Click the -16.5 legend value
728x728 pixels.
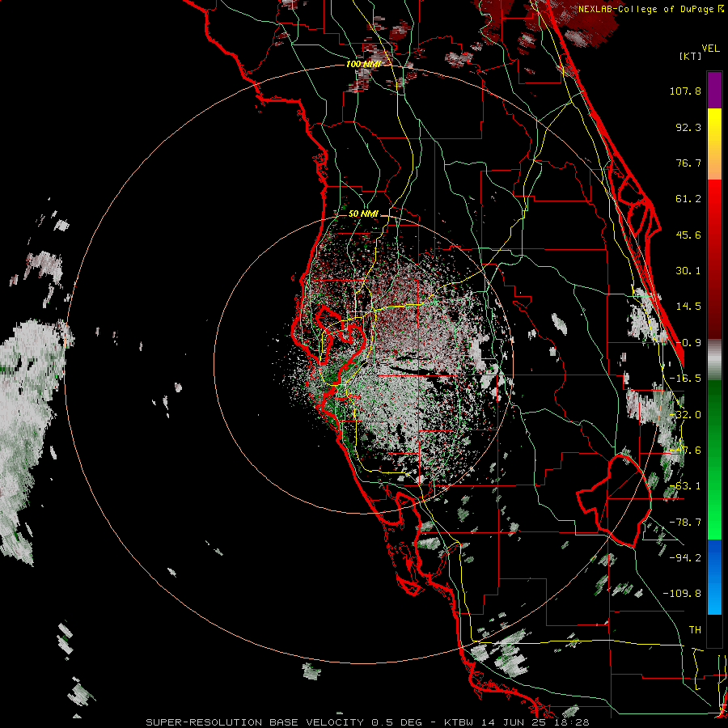click(x=685, y=379)
